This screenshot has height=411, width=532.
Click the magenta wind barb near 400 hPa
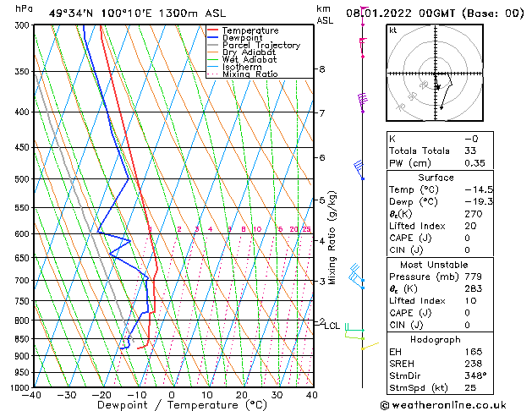tap(362, 103)
